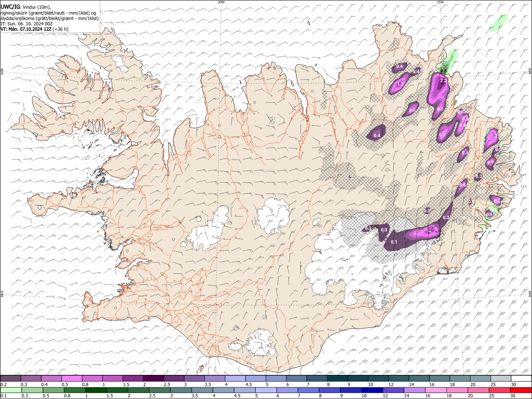Pick the violet swatch labeled 12 in lower legend row

click(394, 390)
